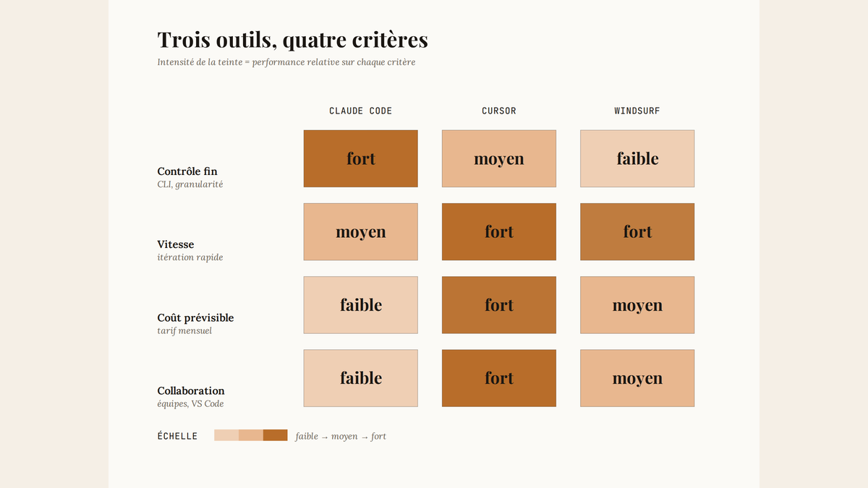Select Windsurf's 'fort' cell for Vitesse

tap(637, 232)
